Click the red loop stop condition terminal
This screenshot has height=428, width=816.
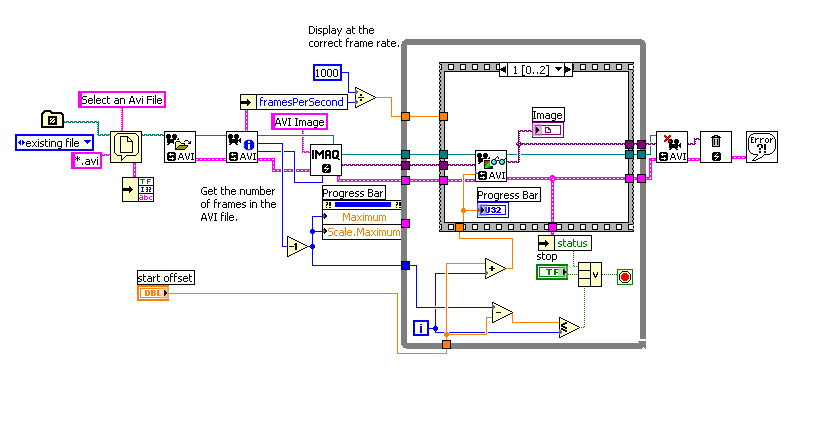pos(625,277)
